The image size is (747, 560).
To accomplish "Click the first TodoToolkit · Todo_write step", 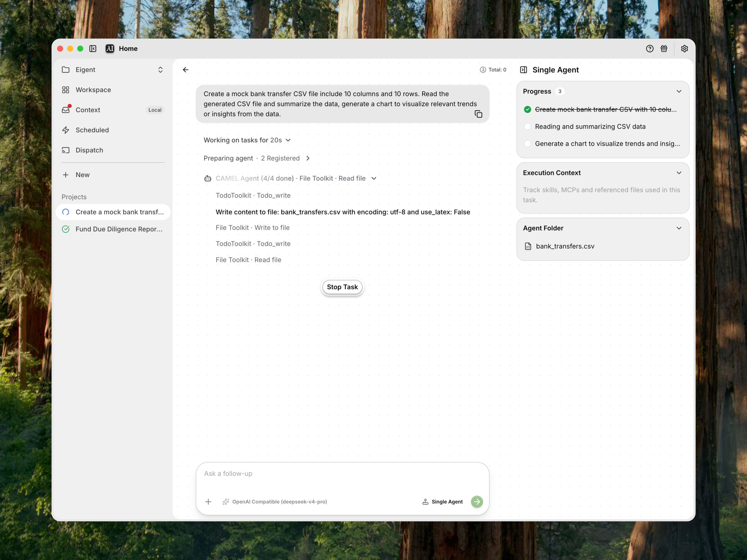I will pyautogui.click(x=253, y=195).
